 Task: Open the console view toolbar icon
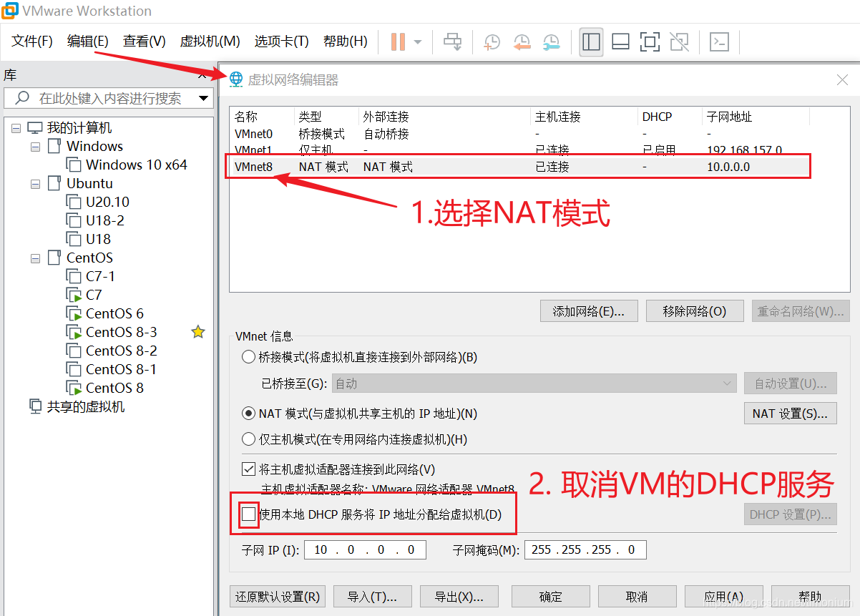[x=718, y=41]
